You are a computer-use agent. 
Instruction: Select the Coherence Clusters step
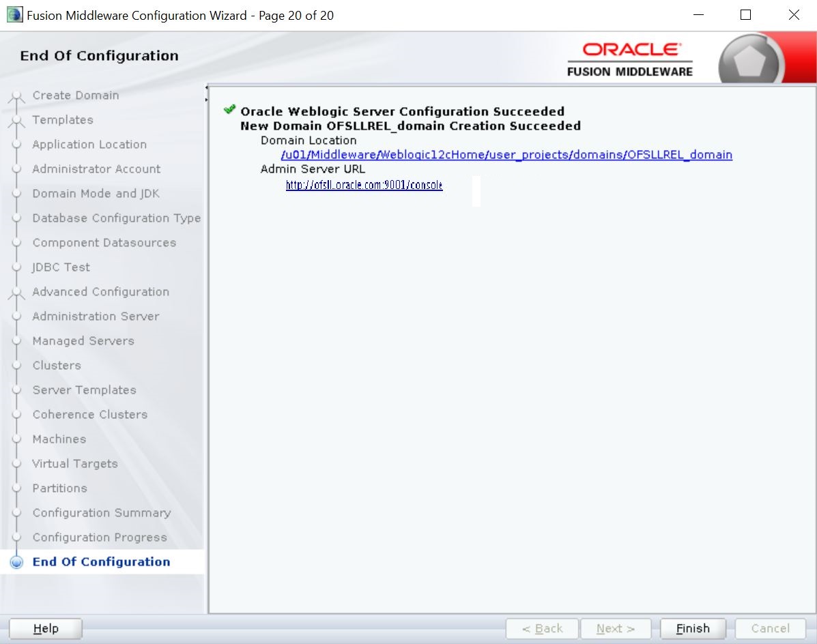coord(89,414)
